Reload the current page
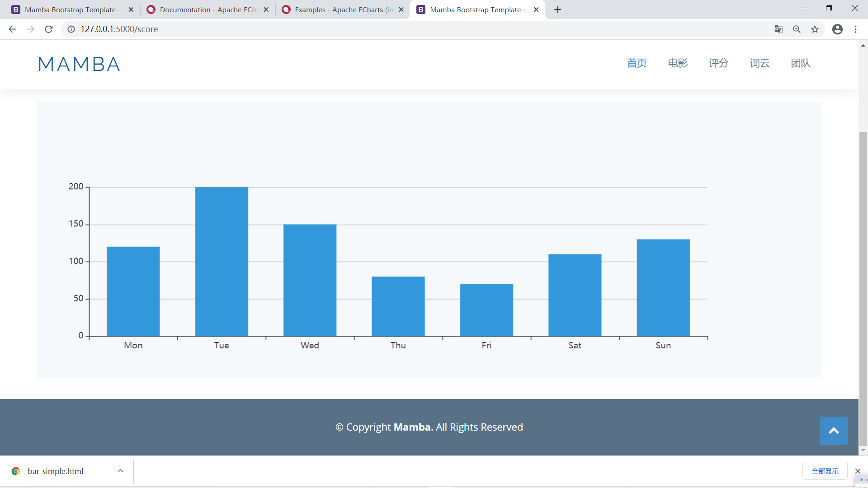Viewport: 868px width, 488px height. pos(49,29)
